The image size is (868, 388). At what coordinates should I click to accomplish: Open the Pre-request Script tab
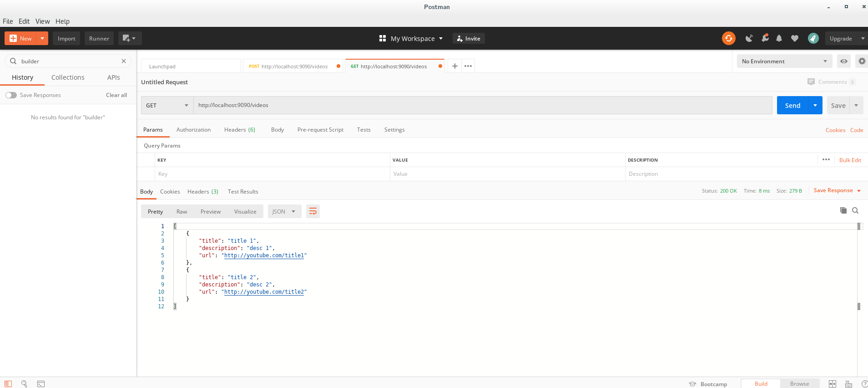[x=320, y=130]
